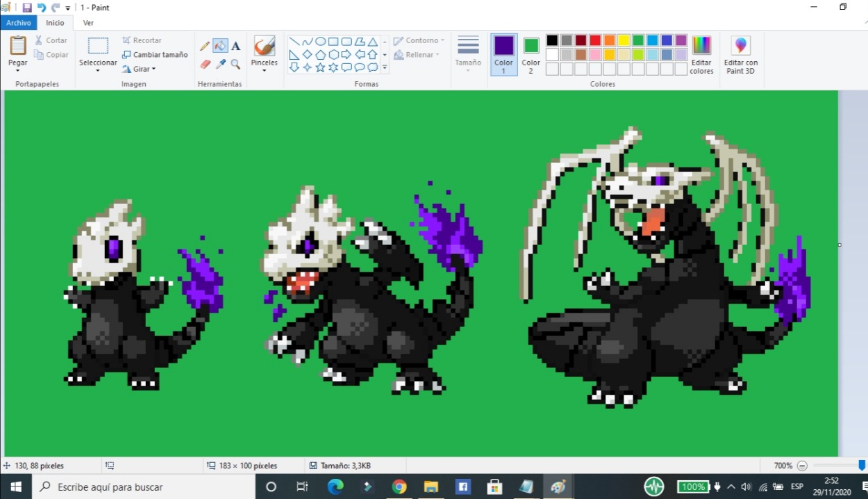Click Cambiar tamaño button
This screenshot has height=499, width=868.
155,55
